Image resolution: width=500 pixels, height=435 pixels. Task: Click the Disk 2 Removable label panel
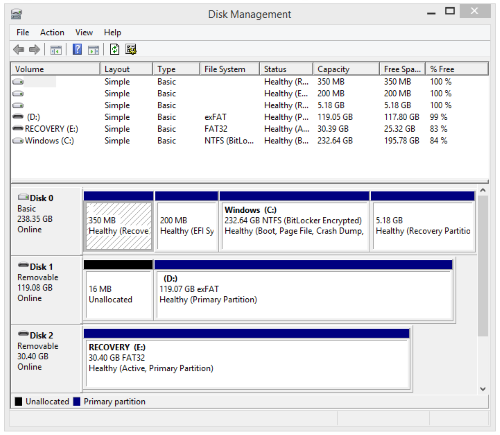pos(47,357)
